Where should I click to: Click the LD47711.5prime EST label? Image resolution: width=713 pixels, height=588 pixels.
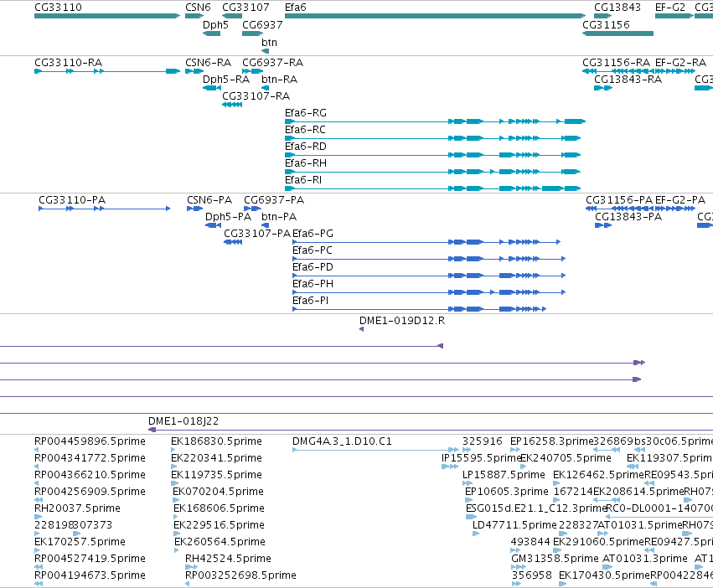coord(514,525)
